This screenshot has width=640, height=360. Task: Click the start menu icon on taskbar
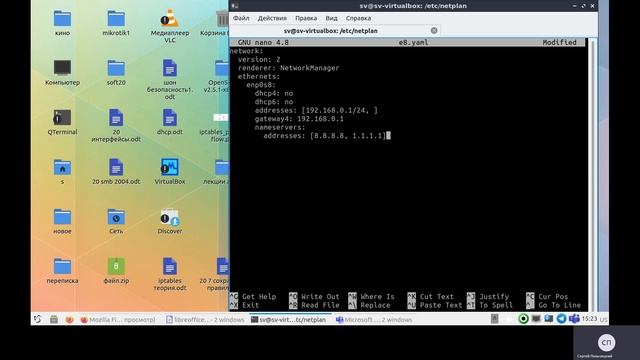[x=38, y=319]
